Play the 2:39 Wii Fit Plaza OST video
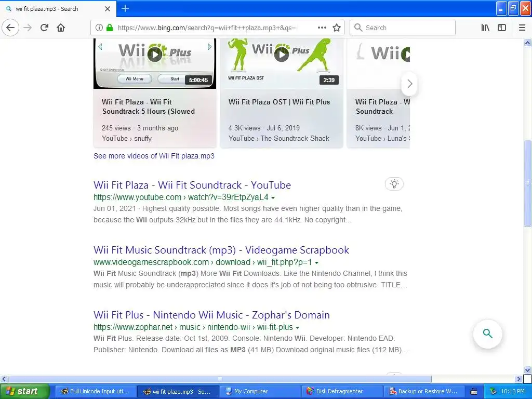The image size is (532, 399). pyautogui.click(x=281, y=54)
